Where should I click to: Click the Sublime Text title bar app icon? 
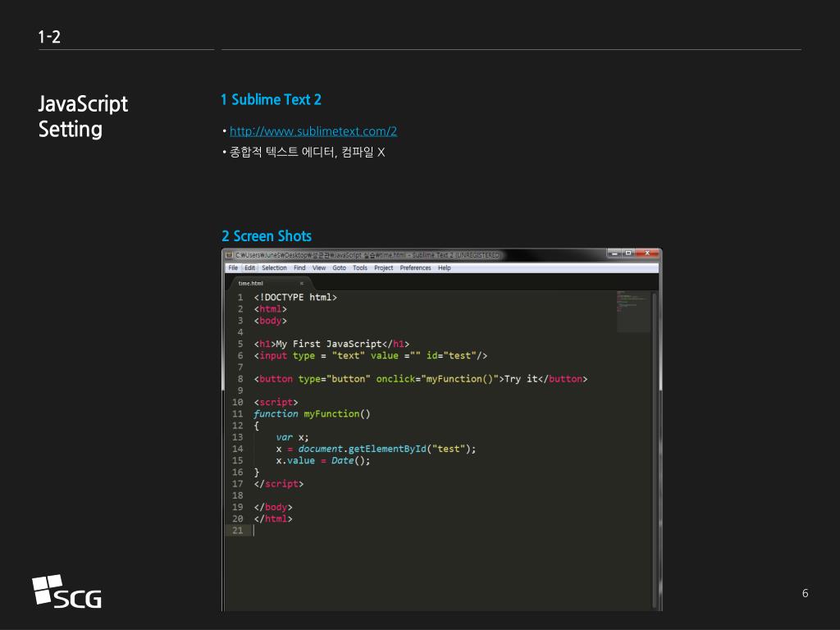(x=230, y=255)
